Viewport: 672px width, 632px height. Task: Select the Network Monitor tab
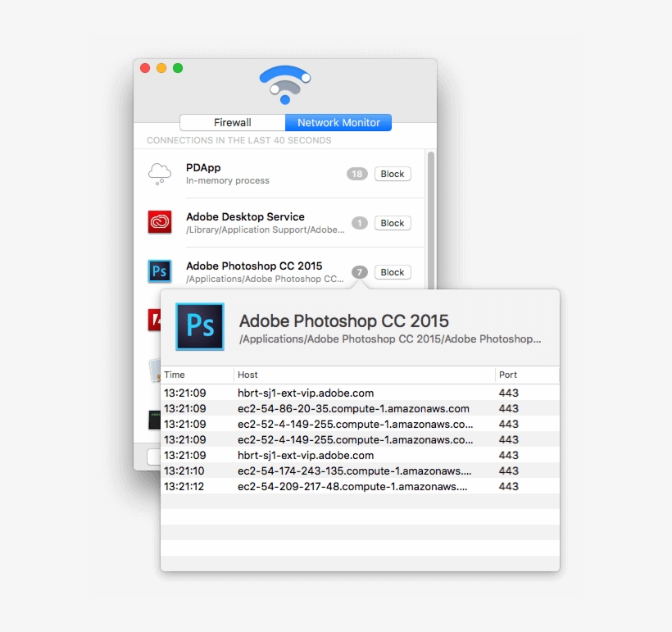[x=338, y=122]
